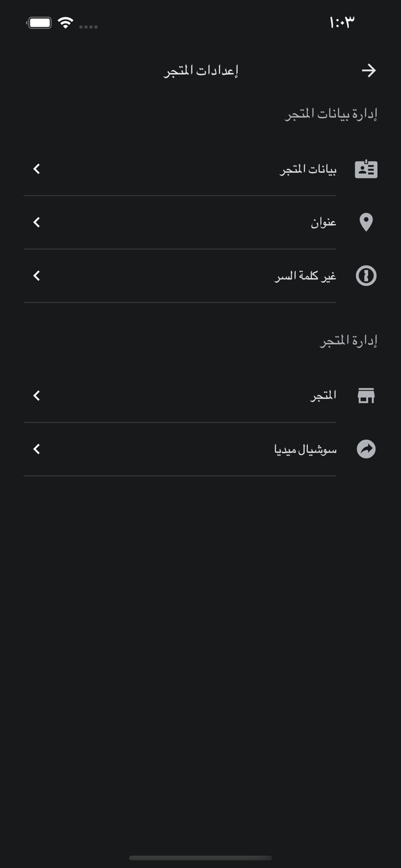This screenshot has width=401, height=868.
Task: Click the location pin icon for عنوان
Action: (366, 222)
